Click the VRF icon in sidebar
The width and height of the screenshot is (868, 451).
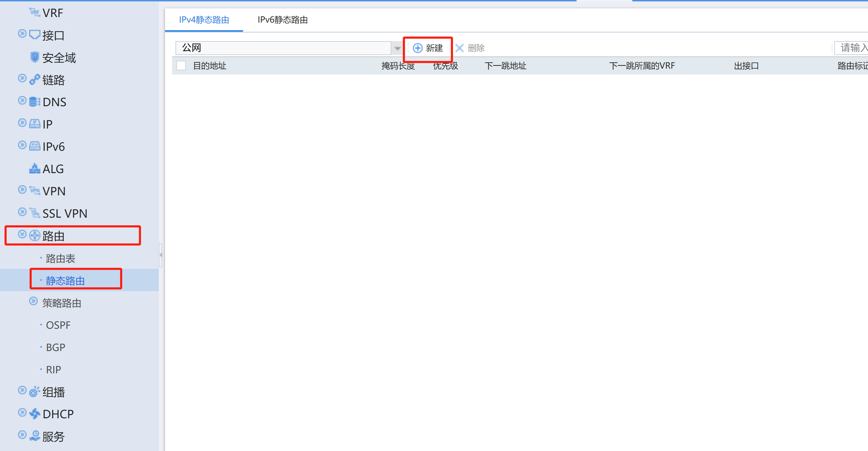pos(34,13)
